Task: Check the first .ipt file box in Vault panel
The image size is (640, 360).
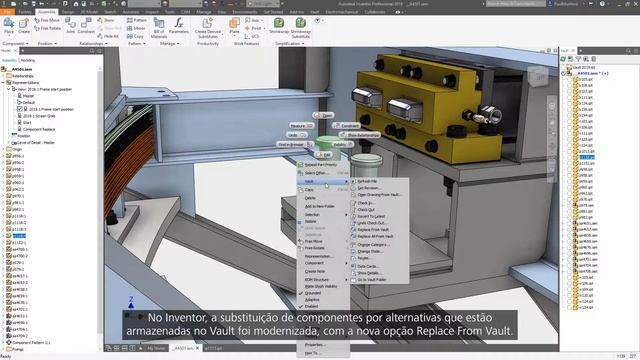Action: tap(569, 79)
